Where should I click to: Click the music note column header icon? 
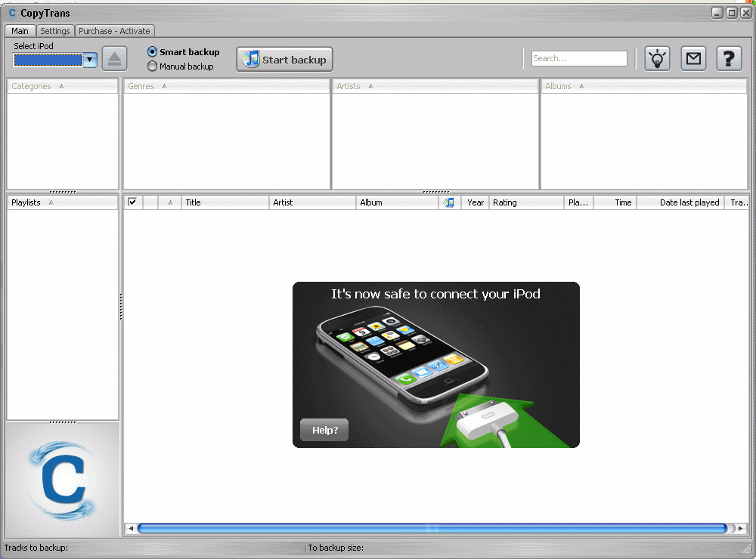[449, 202]
